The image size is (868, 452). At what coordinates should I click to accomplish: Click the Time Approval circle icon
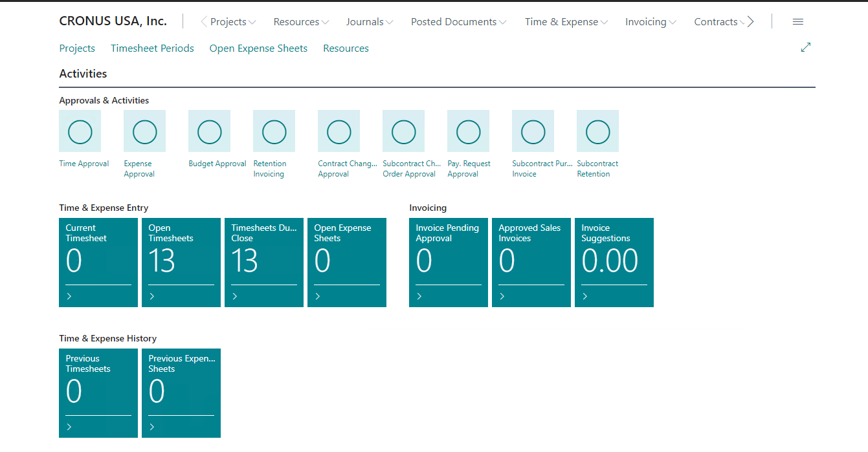point(80,131)
